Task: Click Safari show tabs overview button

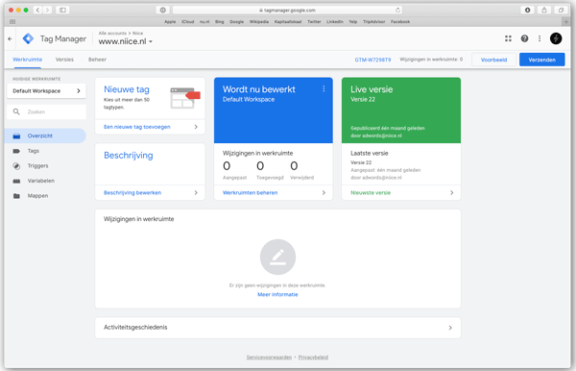Action: pos(561,10)
